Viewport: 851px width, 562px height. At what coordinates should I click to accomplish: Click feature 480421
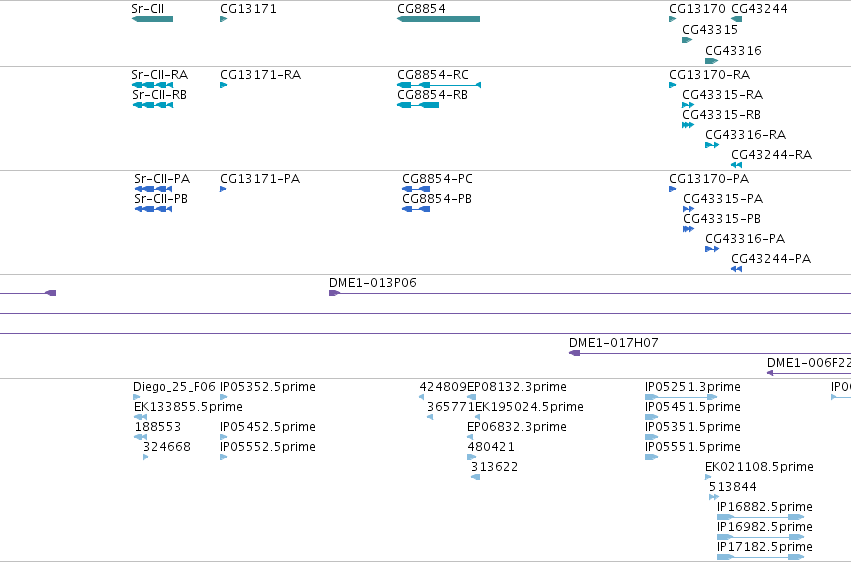472,457
